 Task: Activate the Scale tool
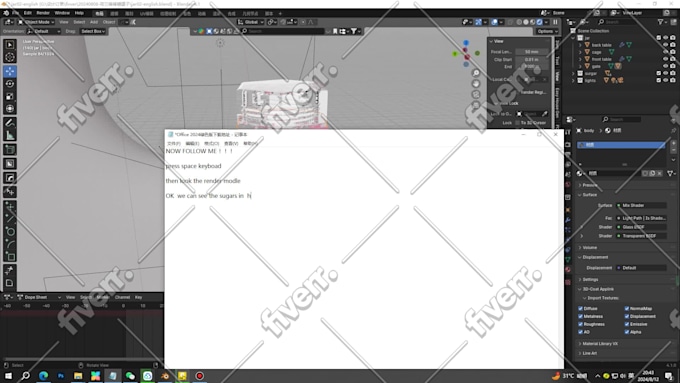point(10,96)
